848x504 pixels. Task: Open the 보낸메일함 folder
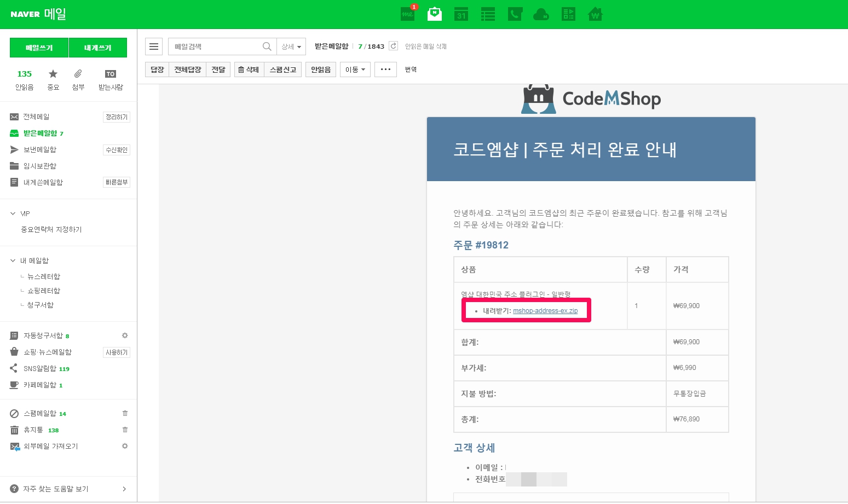pos(39,149)
